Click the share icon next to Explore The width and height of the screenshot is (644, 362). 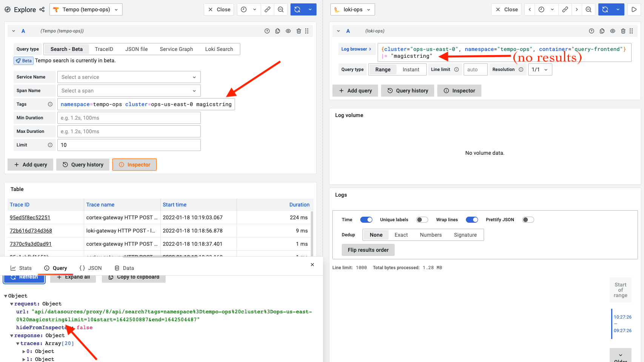[x=41, y=9]
